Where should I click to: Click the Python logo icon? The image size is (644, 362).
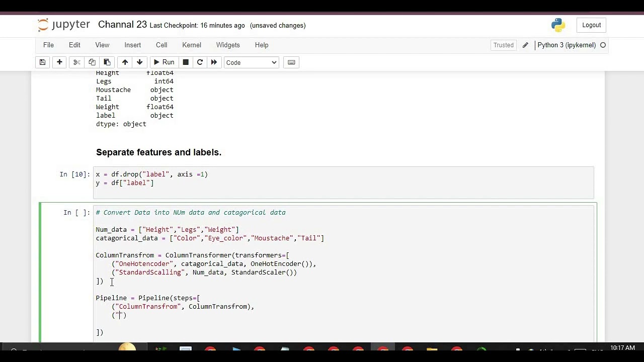(558, 25)
